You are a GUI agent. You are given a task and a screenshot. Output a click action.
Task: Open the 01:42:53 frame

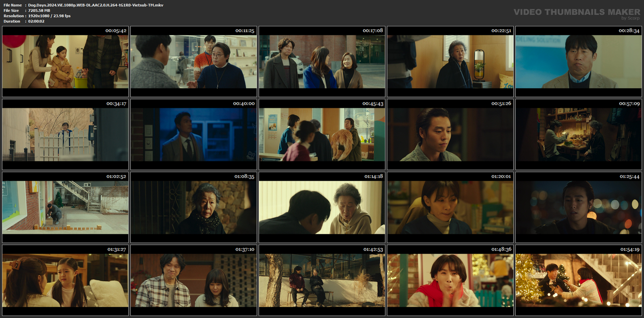[x=322, y=280]
